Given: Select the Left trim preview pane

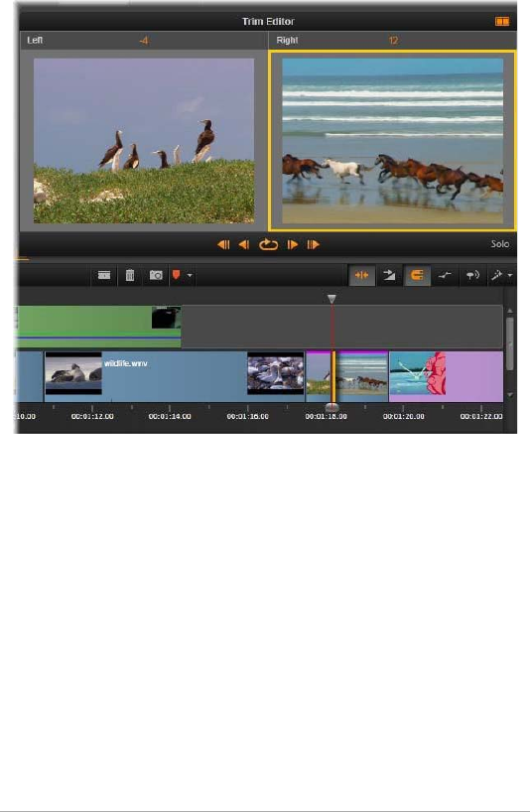Looking at the screenshot, I should tap(143, 140).
